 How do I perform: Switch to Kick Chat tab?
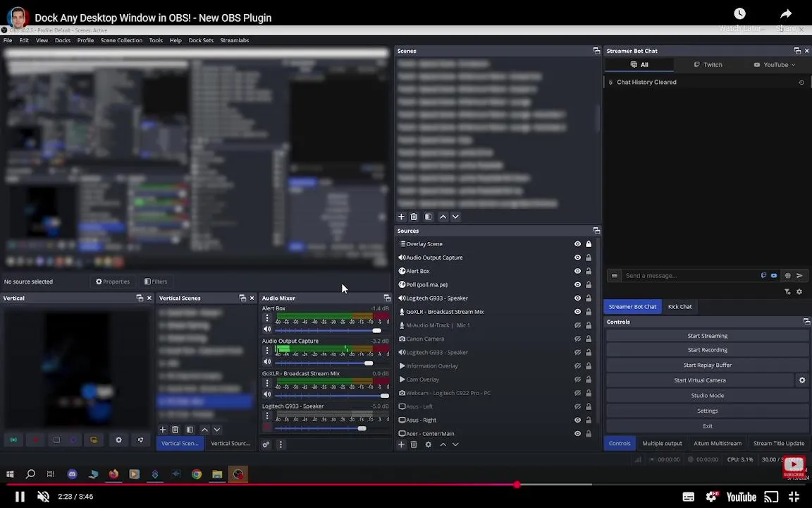click(x=679, y=306)
